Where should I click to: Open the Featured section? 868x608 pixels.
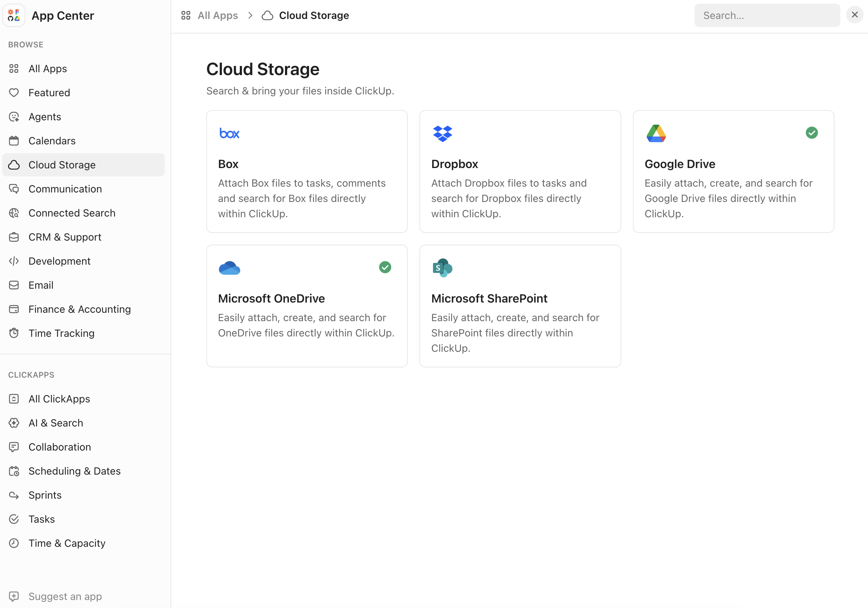(49, 92)
